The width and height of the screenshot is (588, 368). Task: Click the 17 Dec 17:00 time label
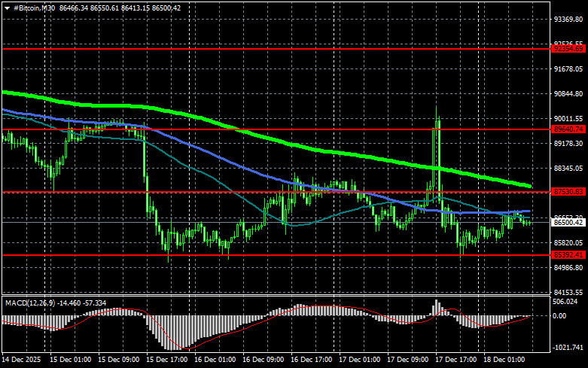[x=456, y=360]
